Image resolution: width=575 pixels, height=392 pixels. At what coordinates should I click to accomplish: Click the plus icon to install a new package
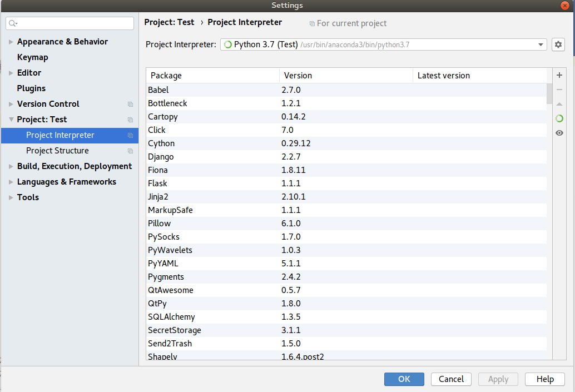tap(559, 75)
